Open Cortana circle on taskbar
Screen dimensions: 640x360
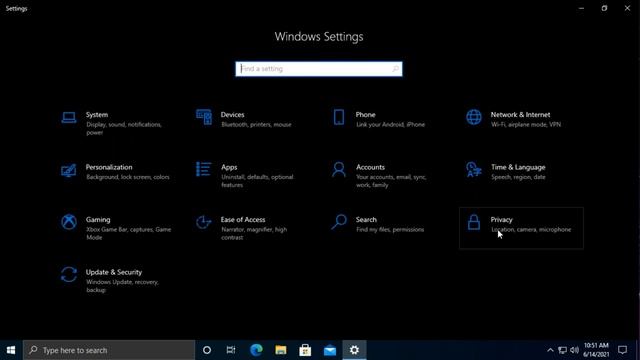click(x=207, y=350)
